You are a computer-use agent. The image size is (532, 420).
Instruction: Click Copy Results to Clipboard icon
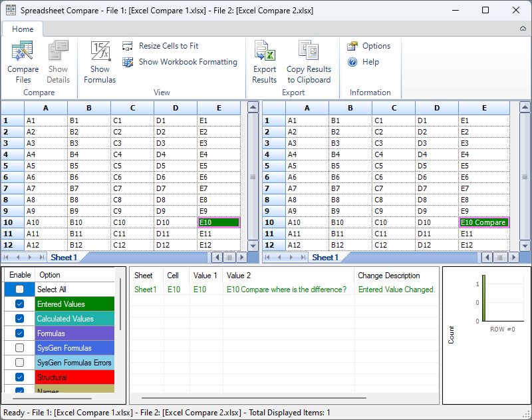[x=309, y=50]
